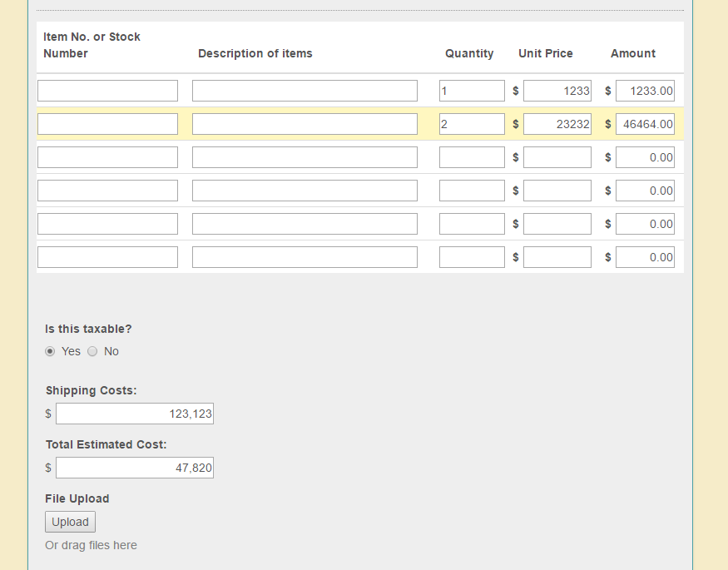Image resolution: width=728 pixels, height=570 pixels.
Task: Click fourth row Description of items field
Action: coord(305,191)
